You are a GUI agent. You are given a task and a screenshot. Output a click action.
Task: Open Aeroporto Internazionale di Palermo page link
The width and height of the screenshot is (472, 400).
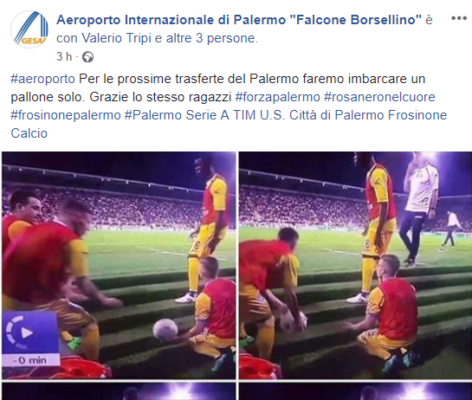[x=239, y=20]
